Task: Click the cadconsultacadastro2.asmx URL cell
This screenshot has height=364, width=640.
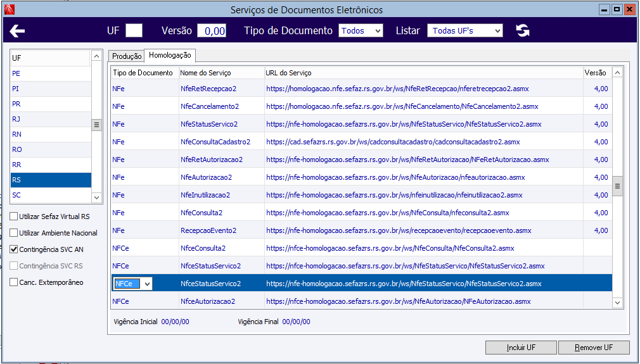Action: click(424, 142)
